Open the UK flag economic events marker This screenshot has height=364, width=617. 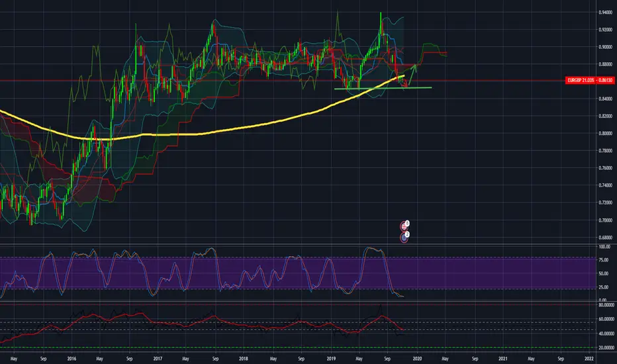click(404, 226)
